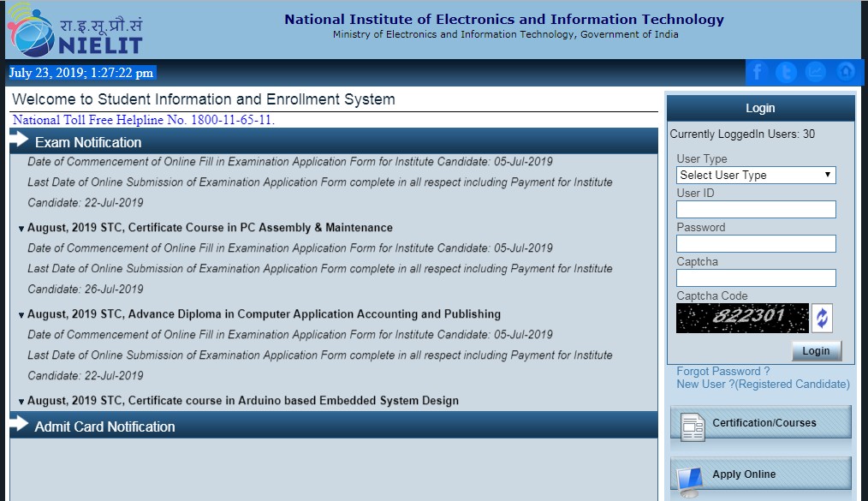Click National Toll Free Helpline text
This screenshot has width=868, height=501.
tap(143, 120)
